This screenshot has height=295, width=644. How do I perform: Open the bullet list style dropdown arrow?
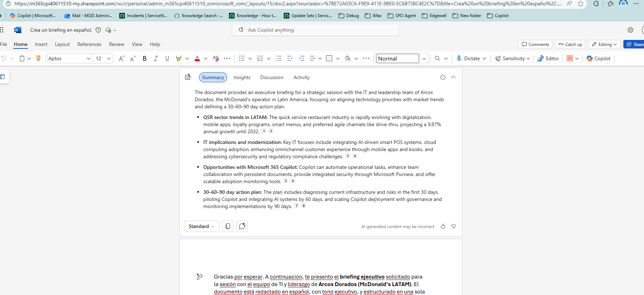pyautogui.click(x=250, y=58)
